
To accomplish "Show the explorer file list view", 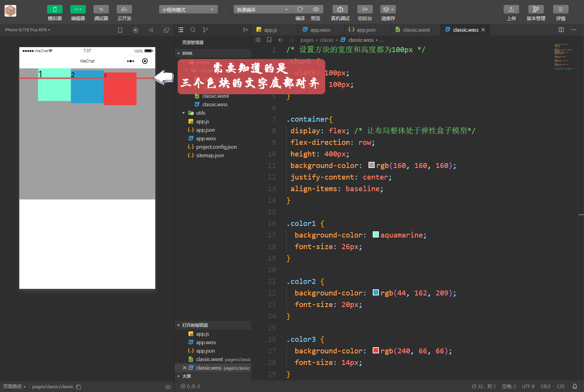I will (x=181, y=30).
